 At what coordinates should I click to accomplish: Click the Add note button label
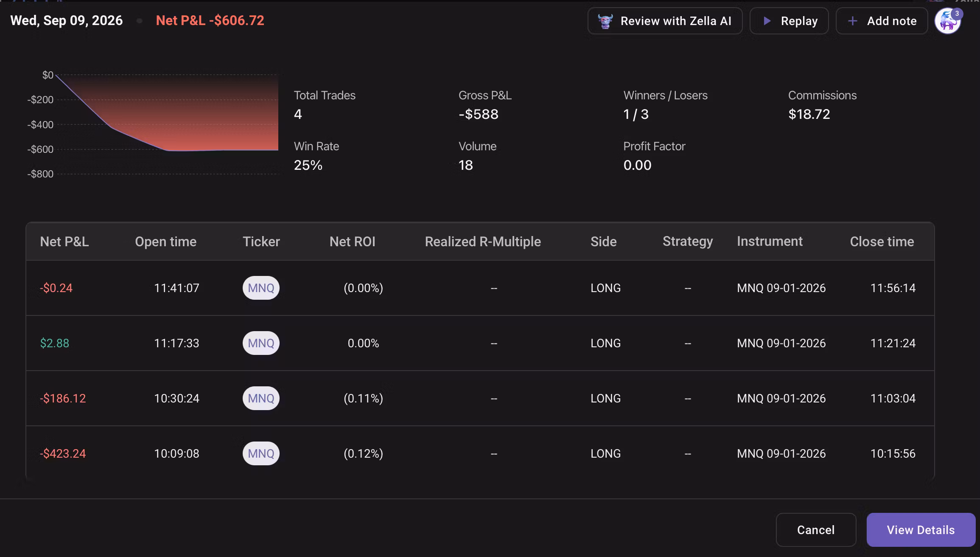[892, 21]
